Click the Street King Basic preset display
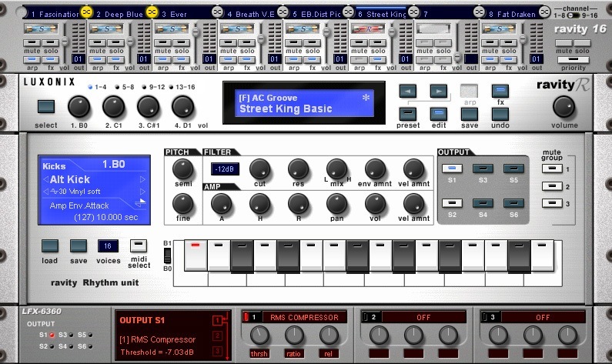 [x=303, y=103]
